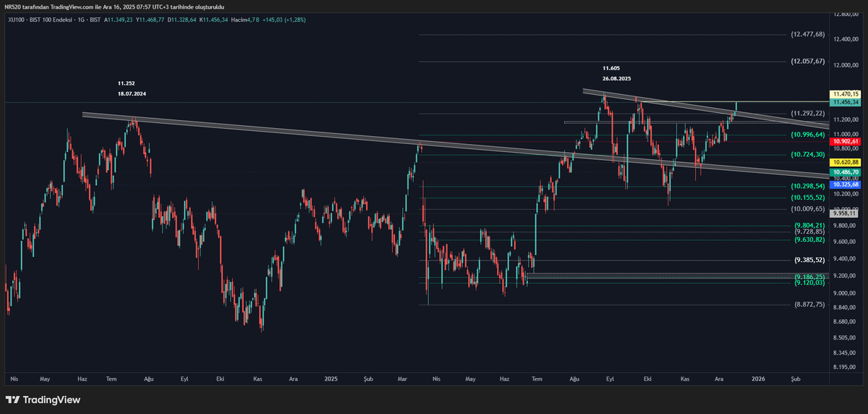Select the 11.252 peak annotation
Image resolution: width=868 pixels, height=414 pixels.
coord(126,83)
